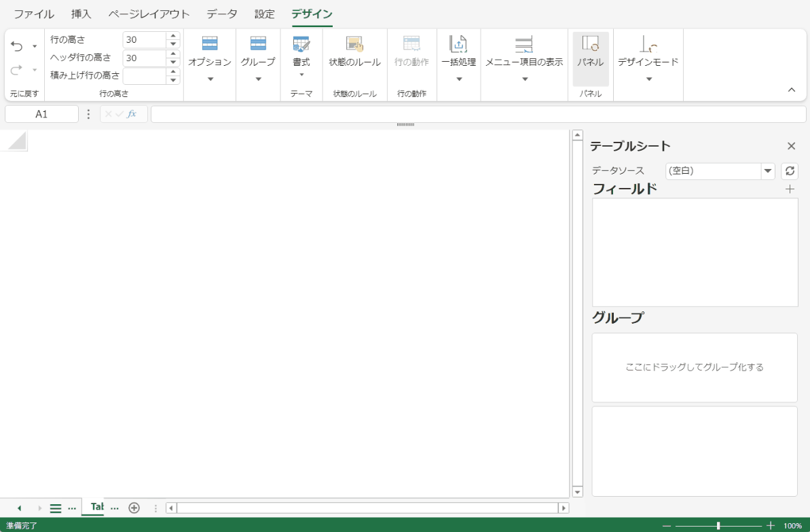This screenshot has width=810, height=532.
Task: Open the データソース (空白) dropdown
Action: 767,171
